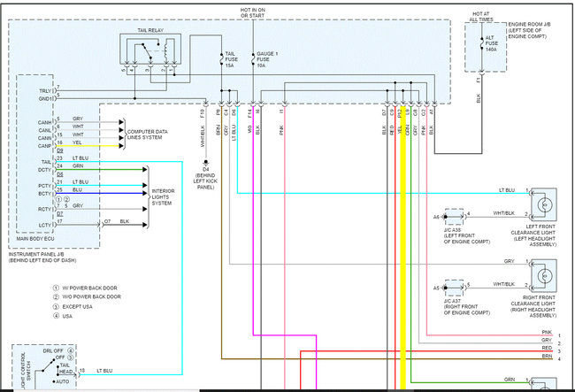The image size is (575, 392).
Task: Click RIGHT FRONT CLEARANCE LIGHT label
Action: click(x=533, y=306)
